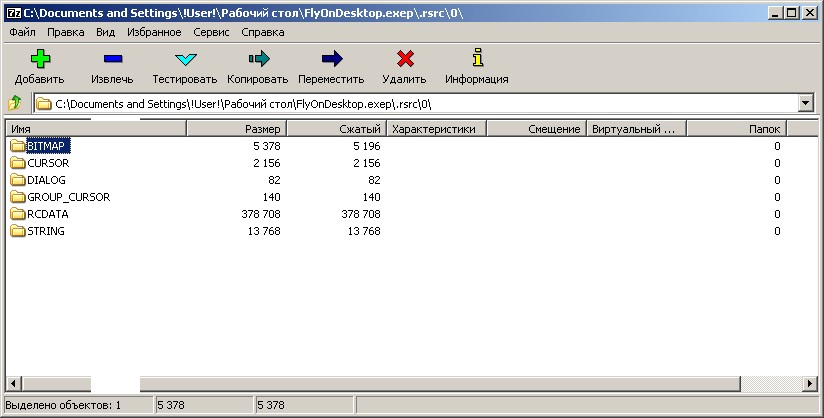Click the horizontal scrollbar thumb
824x418 pixels.
point(381,384)
